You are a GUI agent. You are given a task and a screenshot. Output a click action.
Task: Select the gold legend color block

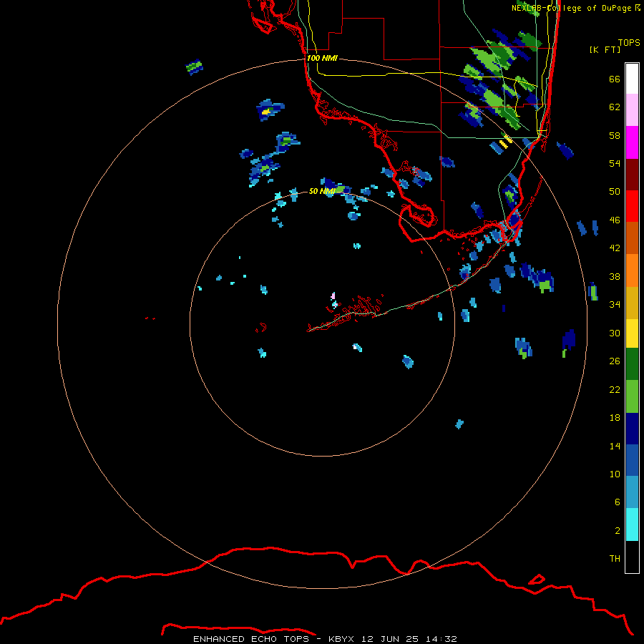click(x=632, y=302)
